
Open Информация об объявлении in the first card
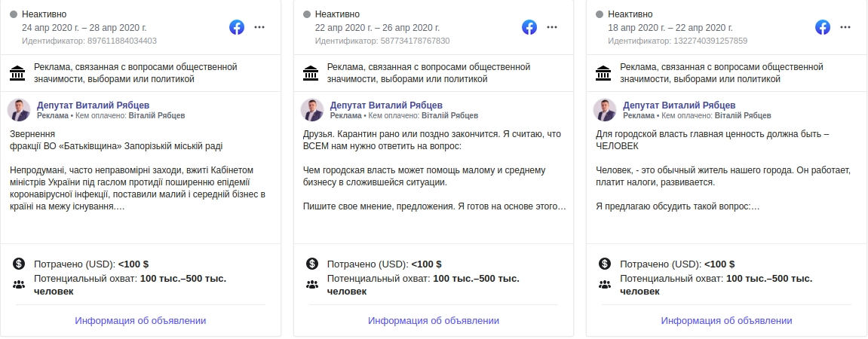pyautogui.click(x=140, y=321)
